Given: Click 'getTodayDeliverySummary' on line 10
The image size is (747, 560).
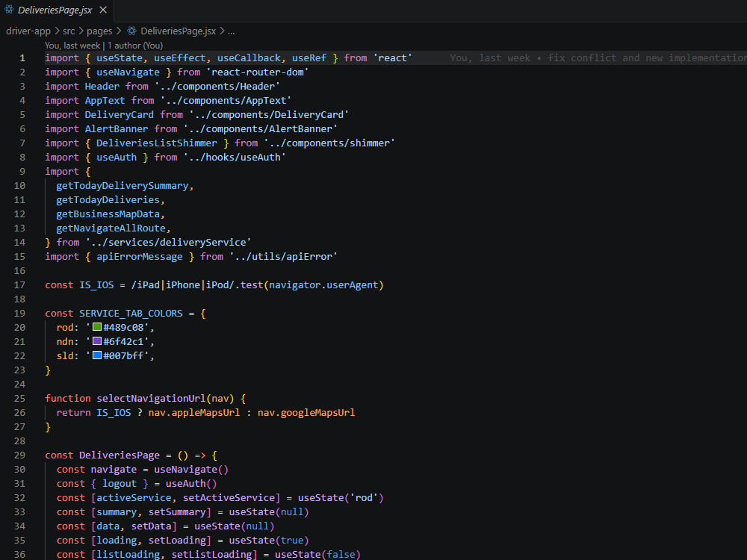Looking at the screenshot, I should [x=122, y=186].
